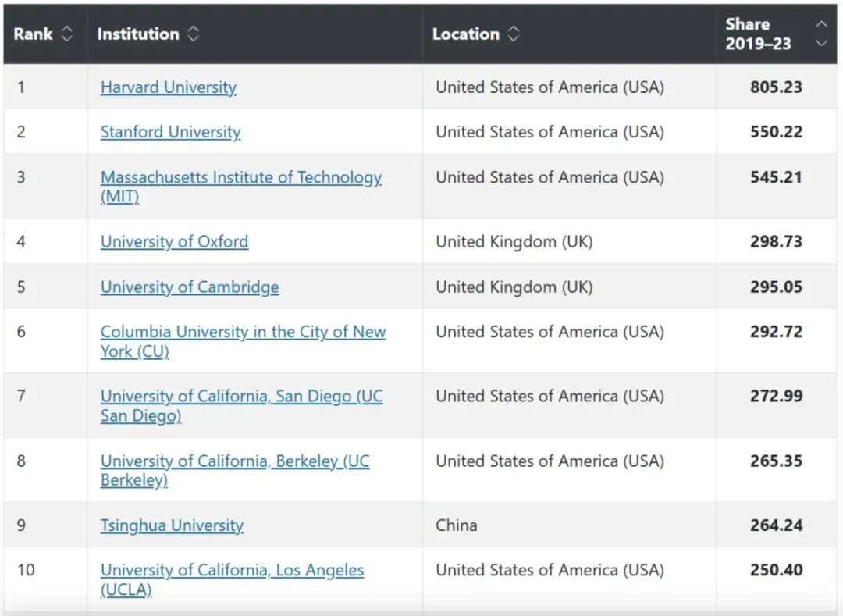Select UC Berkeley's share value 265.35
Screen dimensions: 843x616
point(777,461)
